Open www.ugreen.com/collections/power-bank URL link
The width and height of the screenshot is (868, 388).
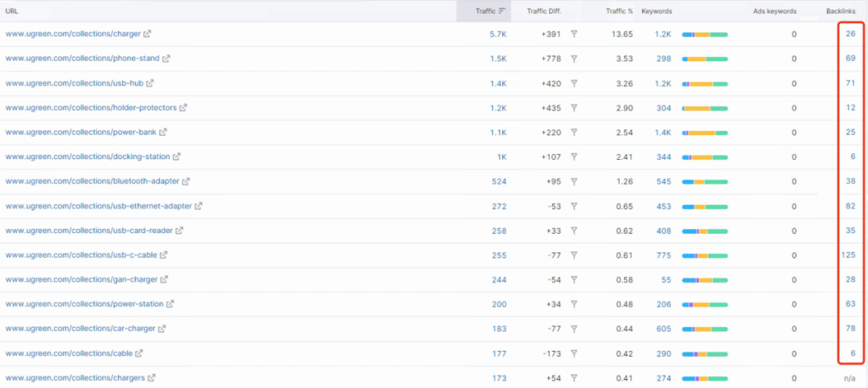(x=81, y=133)
